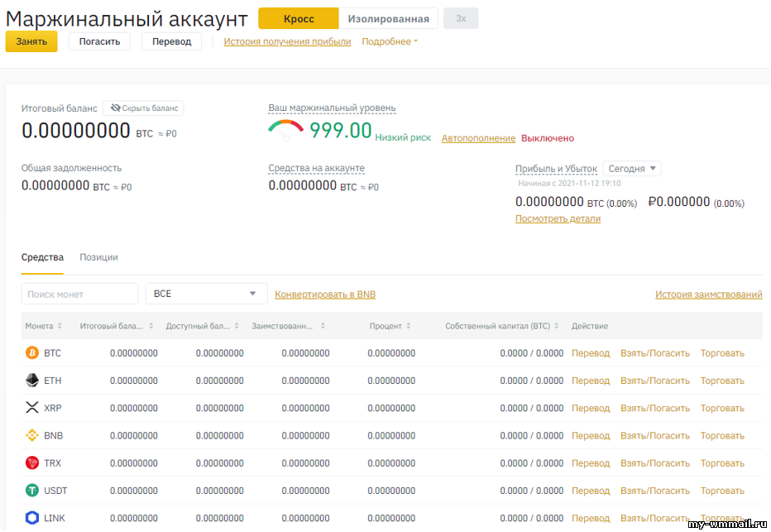This screenshot has width=771, height=532.
Task: Focus the Поиск монет search field
Action: (79, 294)
